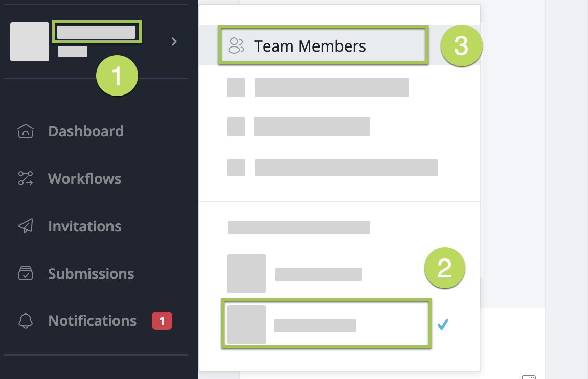Image resolution: width=588 pixels, height=379 pixels.
Task: Open the Submissions text link
Action: (91, 274)
